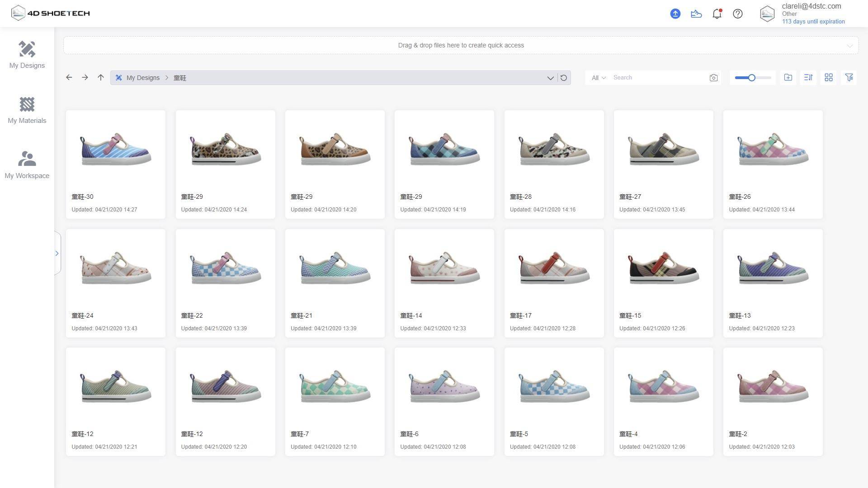This screenshot has height=488, width=868.
Task: Switch to the grid view layout icon
Action: click(x=829, y=77)
